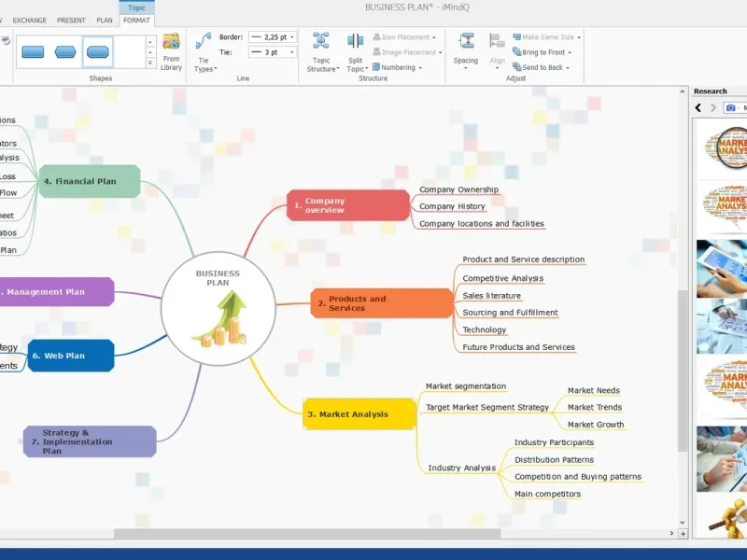Go forward in Research panel
The height and width of the screenshot is (560, 747).
tap(713, 108)
